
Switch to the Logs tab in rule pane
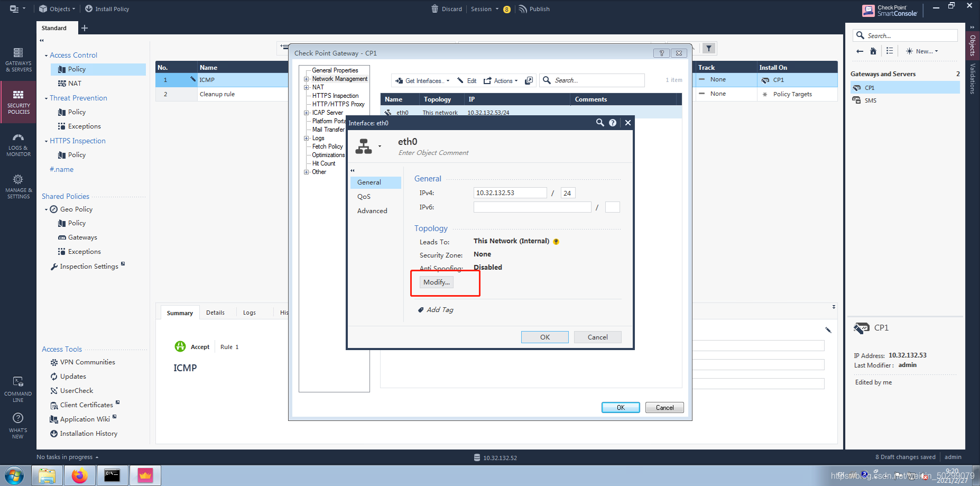[249, 313]
